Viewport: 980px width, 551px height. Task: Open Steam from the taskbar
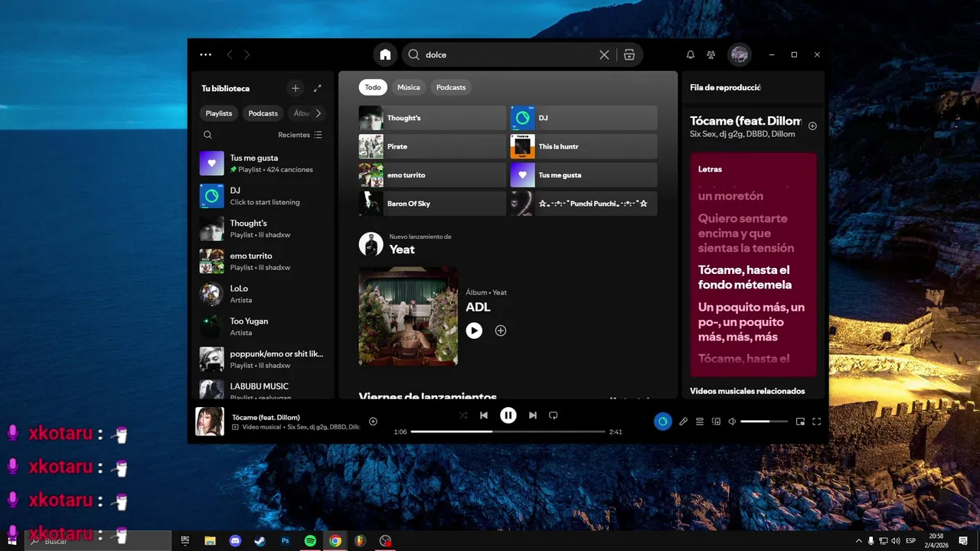coord(260,540)
